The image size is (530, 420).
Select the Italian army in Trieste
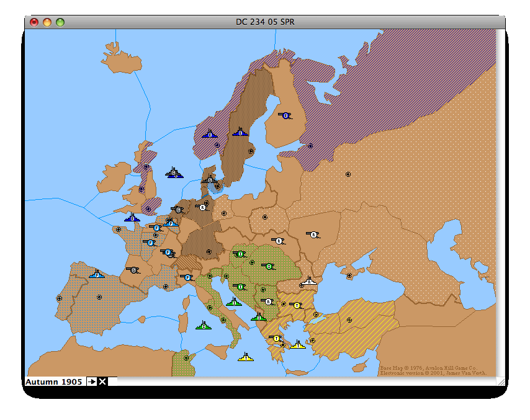[240, 287]
